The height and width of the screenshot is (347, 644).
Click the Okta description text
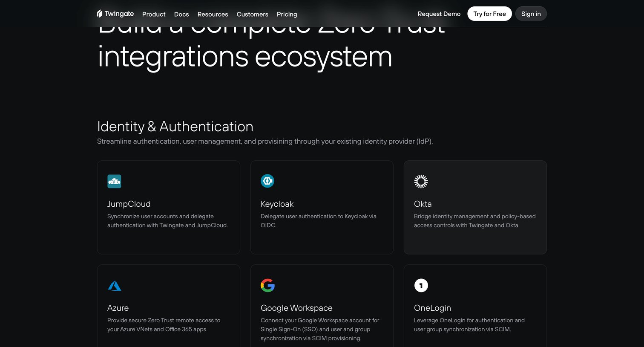click(x=475, y=221)
